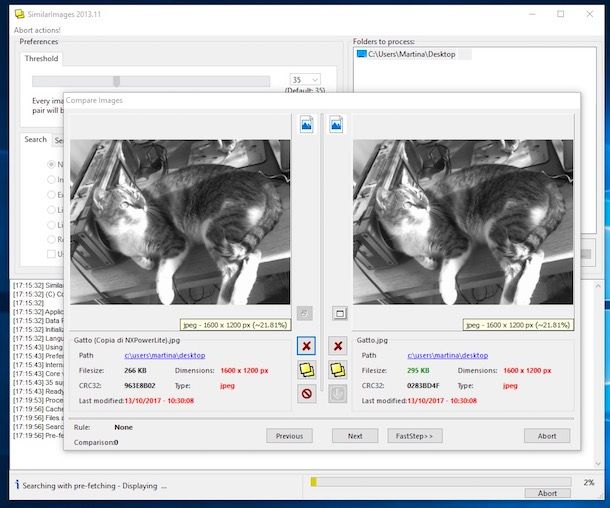This screenshot has height=508, width=610.
Task: Click the left yellow move-file icon
Action: point(306,370)
